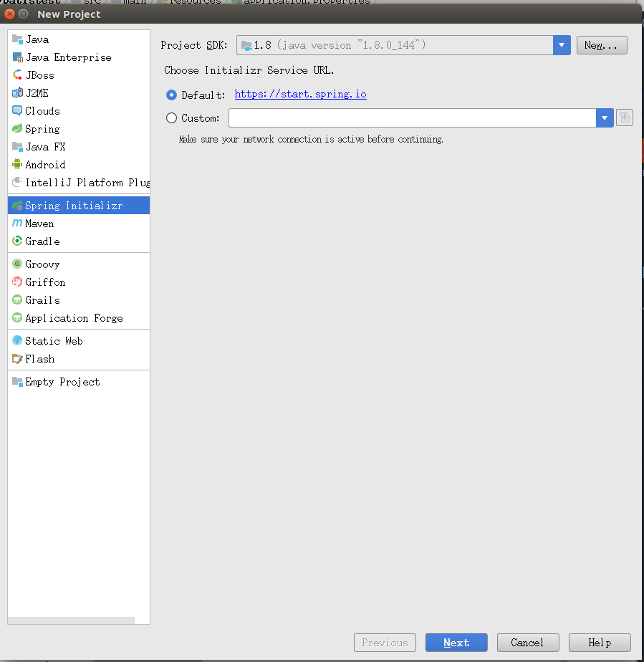Select IntelliJ Platform Plugin label
The width and height of the screenshot is (644, 662).
click(x=87, y=183)
